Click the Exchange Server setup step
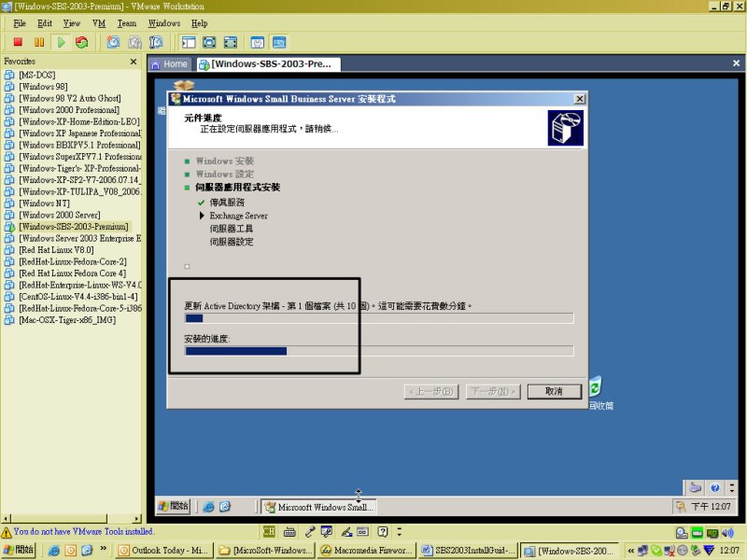Image resolution: width=747 pixels, height=560 pixels. tap(239, 216)
